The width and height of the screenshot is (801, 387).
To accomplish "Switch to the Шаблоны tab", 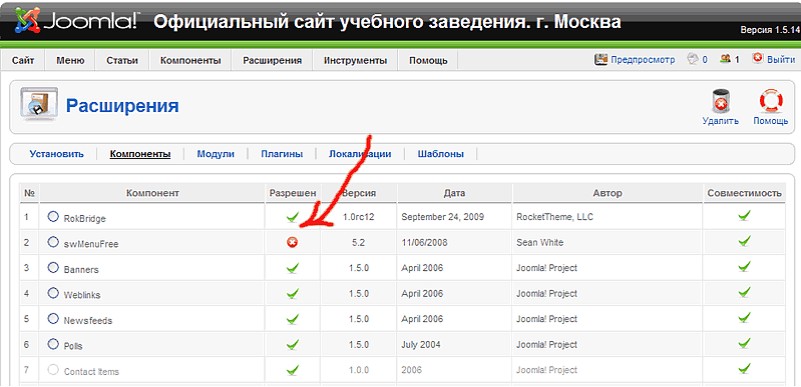I will [440, 154].
